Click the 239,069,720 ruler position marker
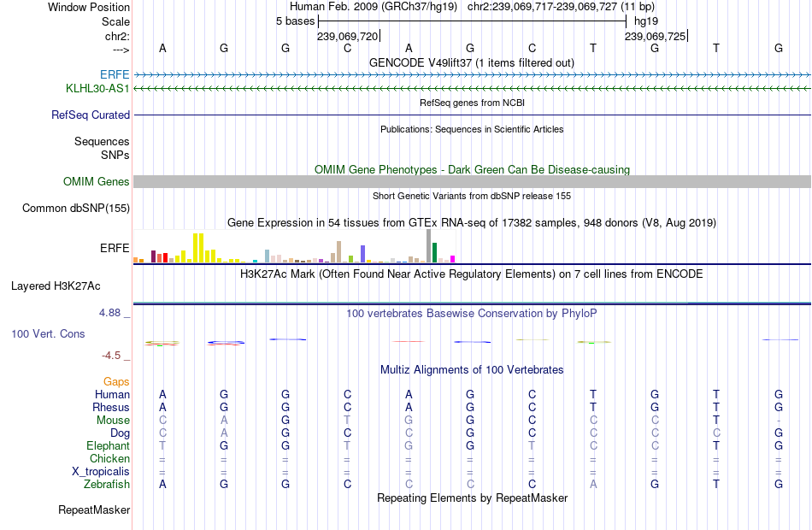The image size is (812, 530). coord(348,36)
